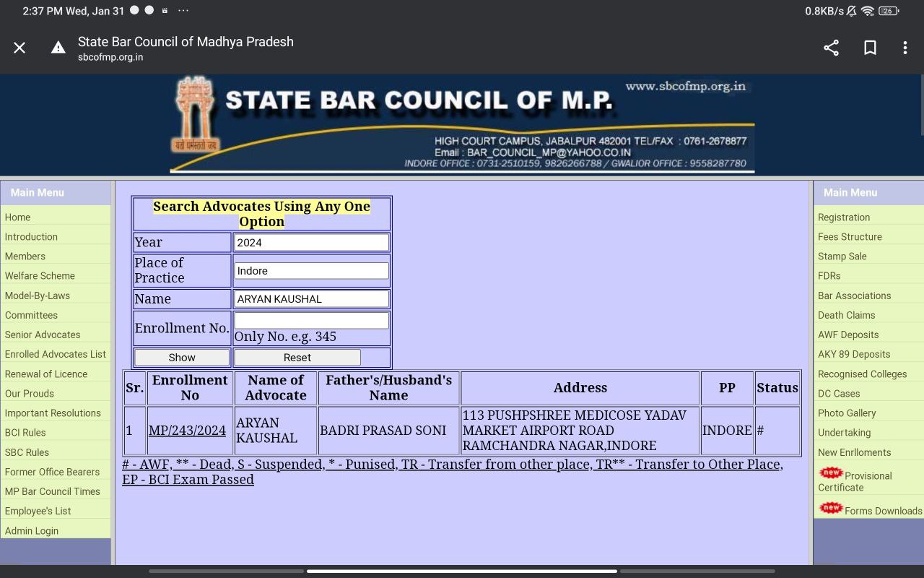Tap the State Bar Council emblem logo
The height and width of the screenshot is (578, 924).
pyautogui.click(x=196, y=114)
